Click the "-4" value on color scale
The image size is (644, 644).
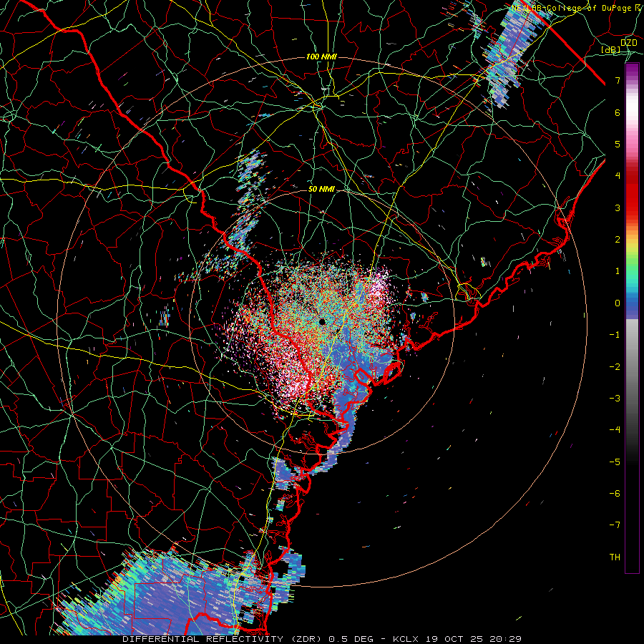click(x=615, y=430)
